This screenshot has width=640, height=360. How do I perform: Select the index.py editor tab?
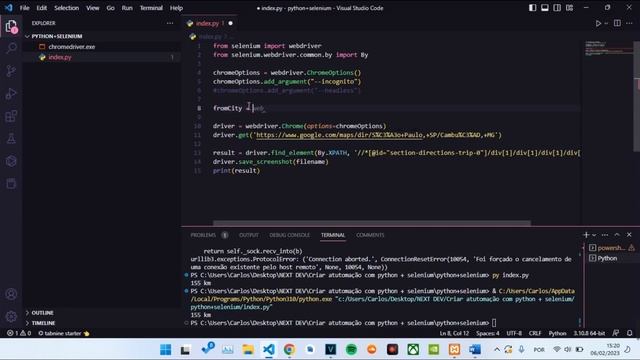click(209, 23)
